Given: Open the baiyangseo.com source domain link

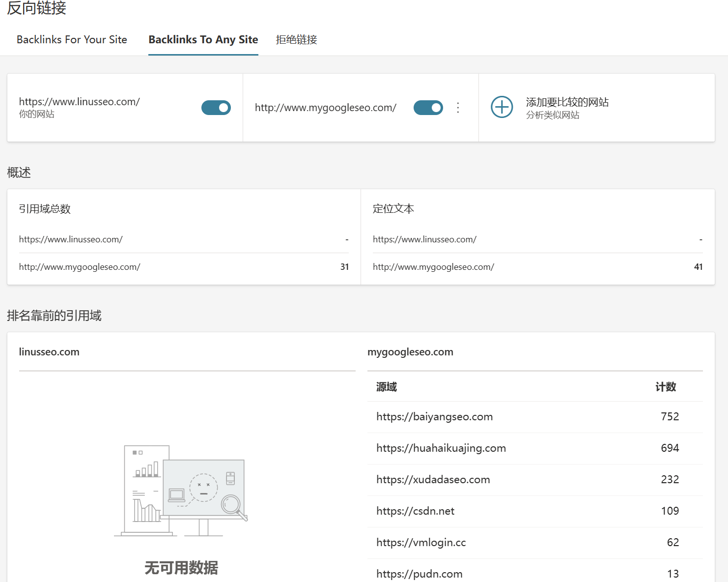Looking at the screenshot, I should click(x=434, y=417).
